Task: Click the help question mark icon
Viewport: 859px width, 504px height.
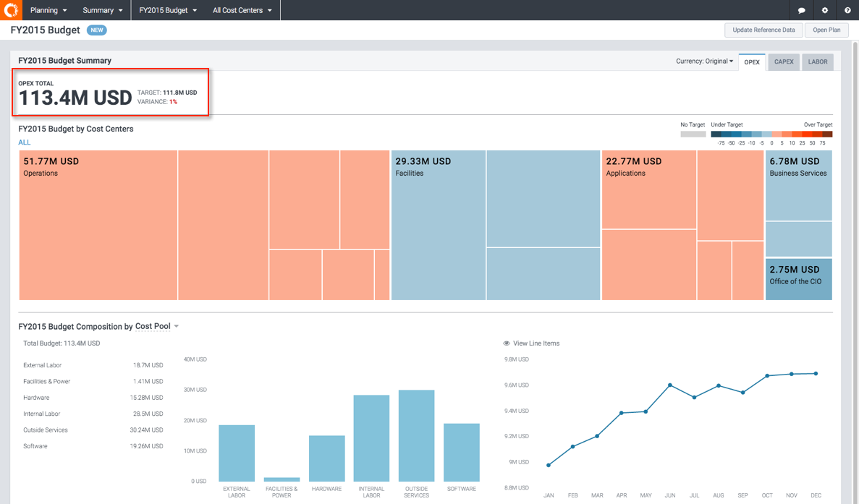Action: click(x=847, y=11)
